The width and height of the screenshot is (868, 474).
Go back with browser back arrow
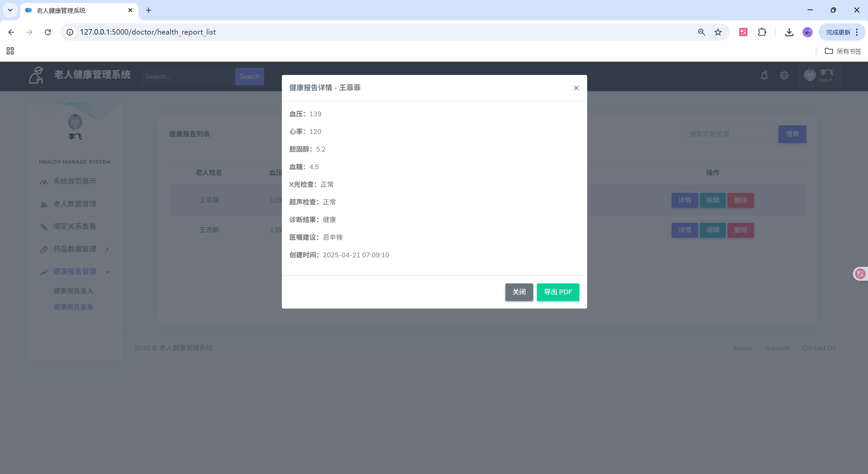(x=11, y=32)
